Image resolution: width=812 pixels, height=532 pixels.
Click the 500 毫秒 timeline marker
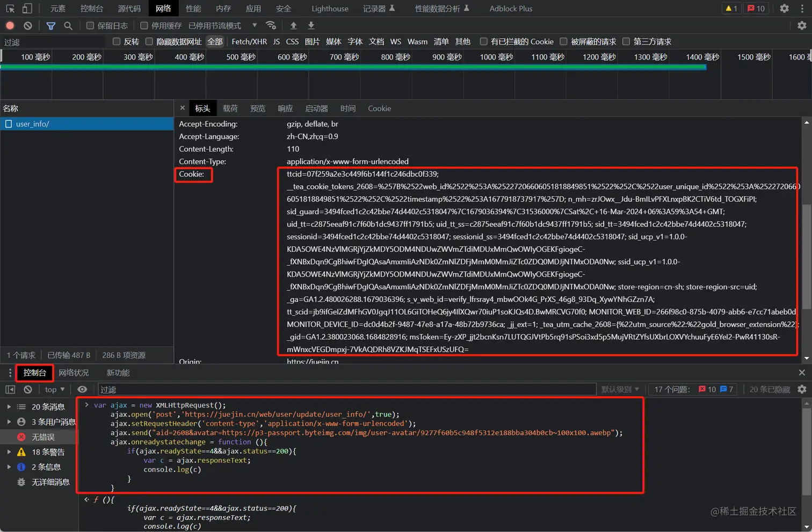click(x=241, y=57)
